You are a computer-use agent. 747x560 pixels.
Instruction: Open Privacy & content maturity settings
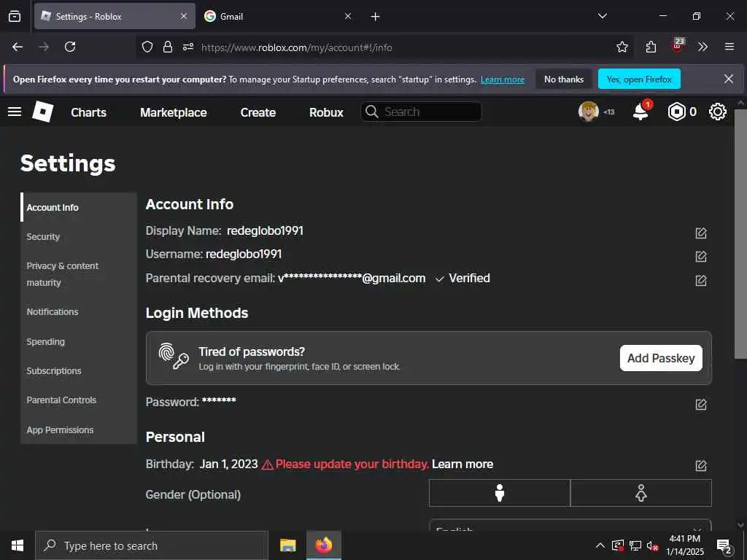(x=79, y=274)
